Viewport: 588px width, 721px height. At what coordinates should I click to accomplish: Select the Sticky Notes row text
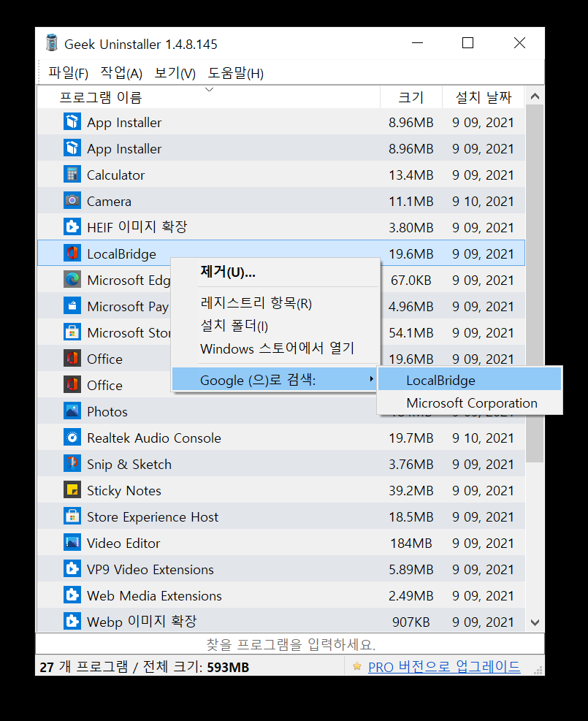click(124, 491)
